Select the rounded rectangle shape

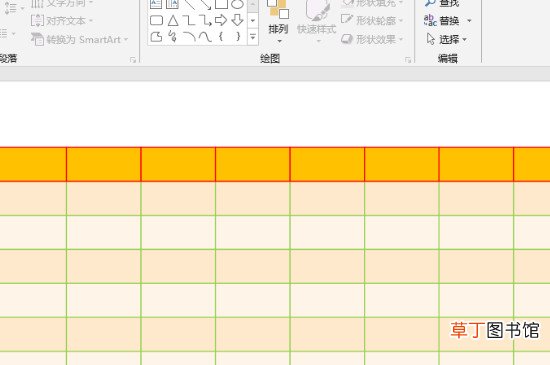[x=156, y=20]
